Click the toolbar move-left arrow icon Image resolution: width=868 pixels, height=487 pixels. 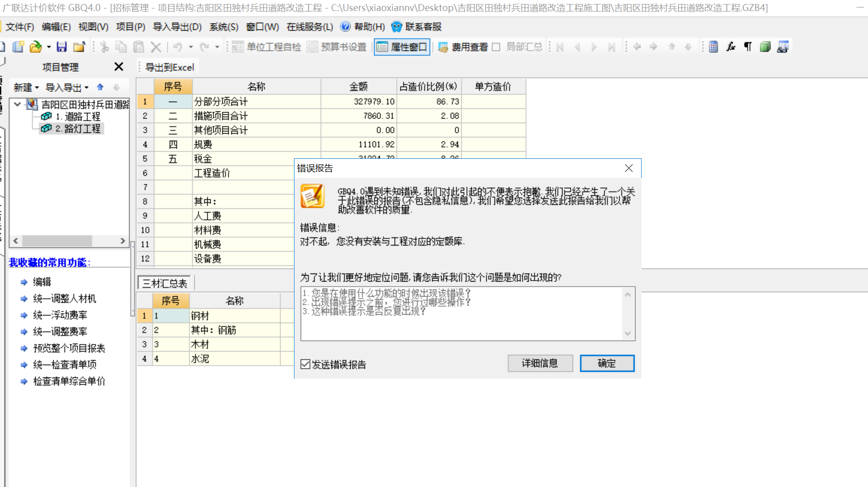coord(637,47)
